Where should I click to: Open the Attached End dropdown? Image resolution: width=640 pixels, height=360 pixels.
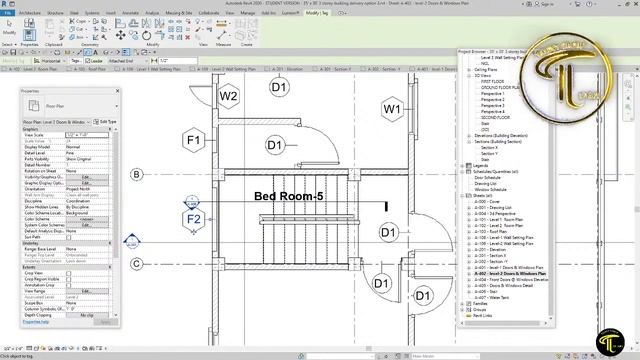(128, 61)
